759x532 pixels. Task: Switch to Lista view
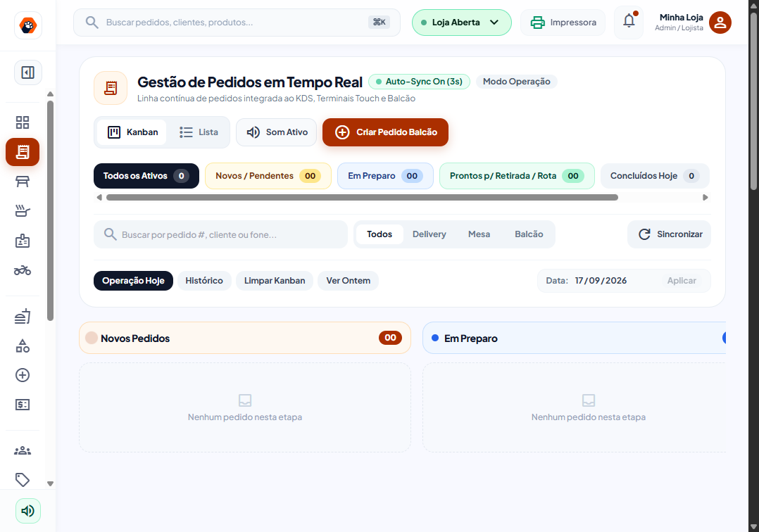tap(199, 132)
